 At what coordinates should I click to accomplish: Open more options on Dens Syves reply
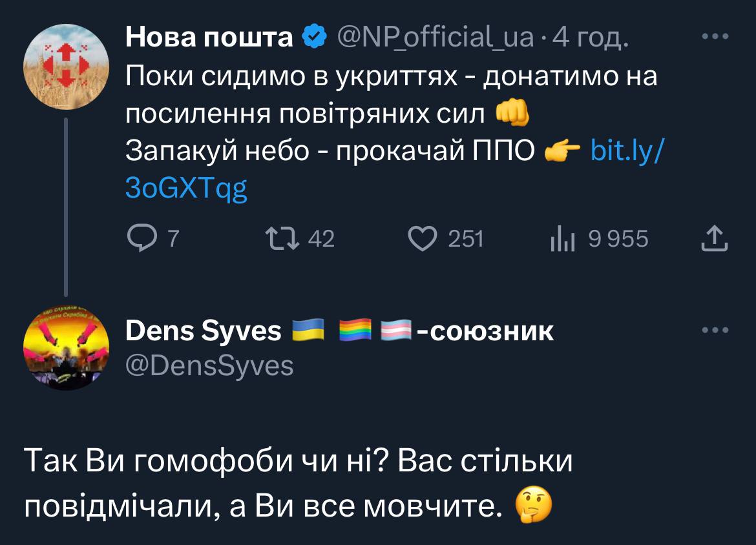click(715, 330)
